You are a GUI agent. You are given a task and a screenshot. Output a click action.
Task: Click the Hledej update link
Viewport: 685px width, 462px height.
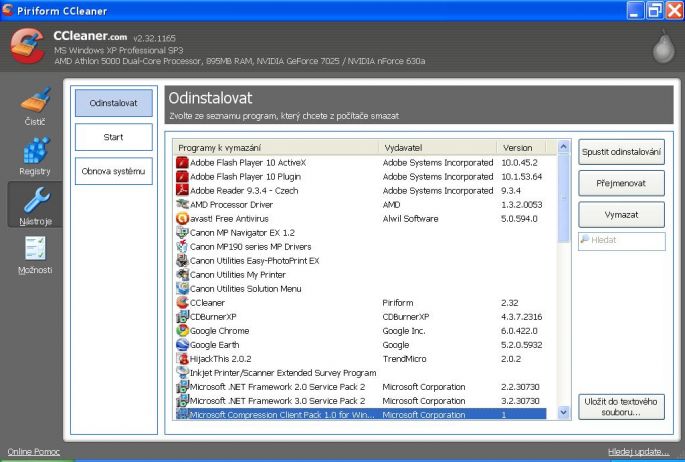click(638, 452)
